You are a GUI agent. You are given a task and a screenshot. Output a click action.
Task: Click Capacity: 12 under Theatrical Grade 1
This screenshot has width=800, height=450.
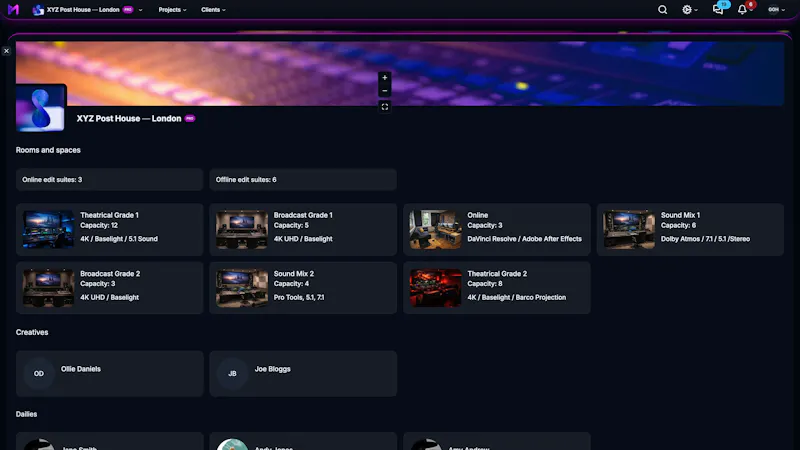(x=99, y=226)
